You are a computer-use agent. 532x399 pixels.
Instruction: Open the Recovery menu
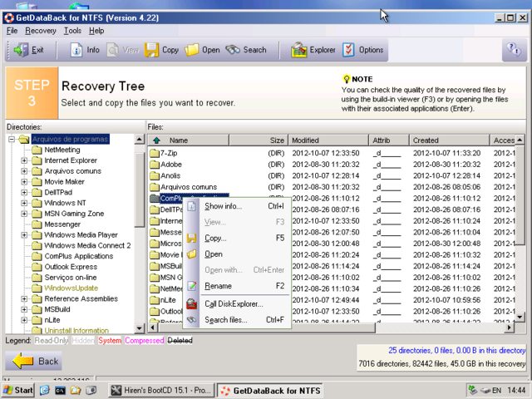pyautogui.click(x=41, y=31)
